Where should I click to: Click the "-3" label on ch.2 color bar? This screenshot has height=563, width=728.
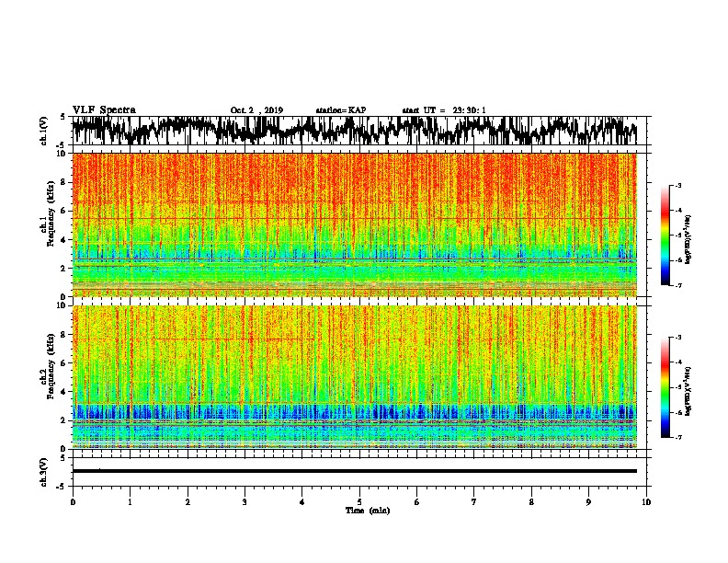[x=678, y=338]
